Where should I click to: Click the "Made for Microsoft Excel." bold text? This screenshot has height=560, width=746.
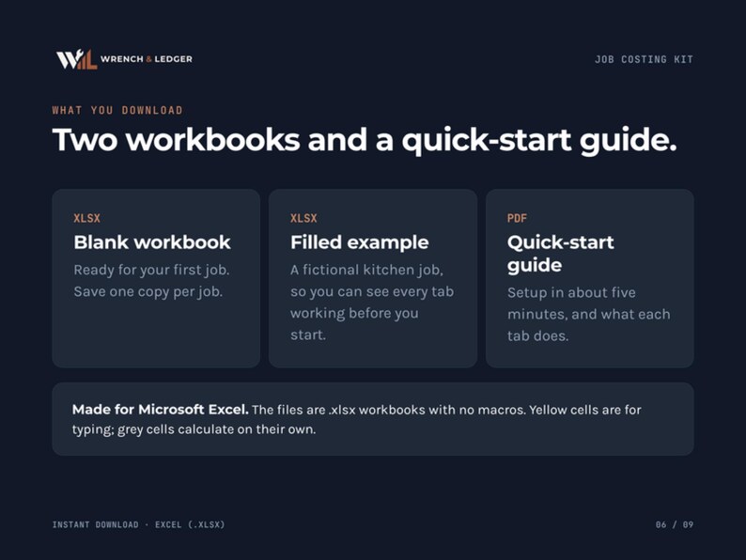[x=161, y=410]
